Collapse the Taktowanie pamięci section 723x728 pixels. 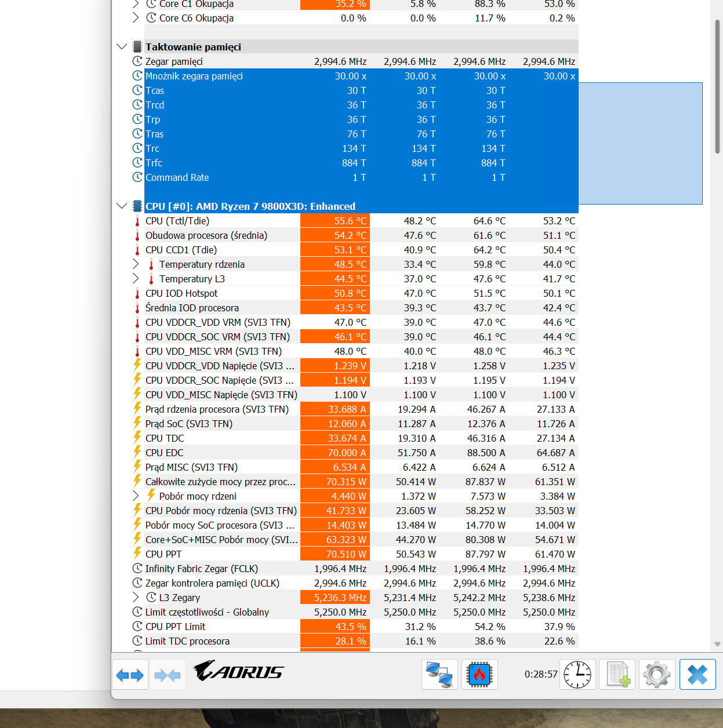pyautogui.click(x=122, y=46)
